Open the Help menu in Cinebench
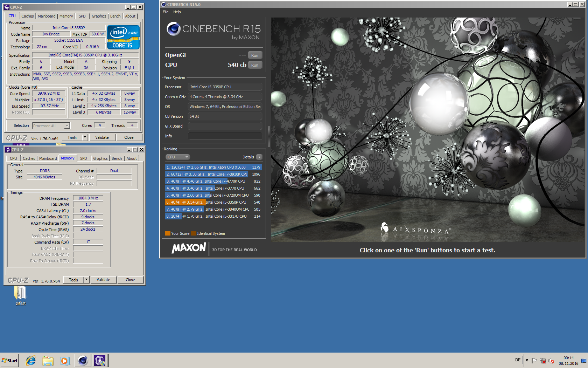Viewport: 588px width, 368px height. 177,12
